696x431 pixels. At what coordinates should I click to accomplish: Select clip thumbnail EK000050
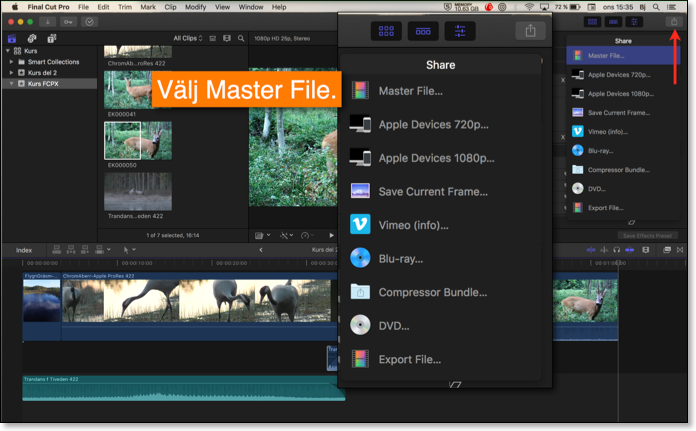tap(138, 141)
